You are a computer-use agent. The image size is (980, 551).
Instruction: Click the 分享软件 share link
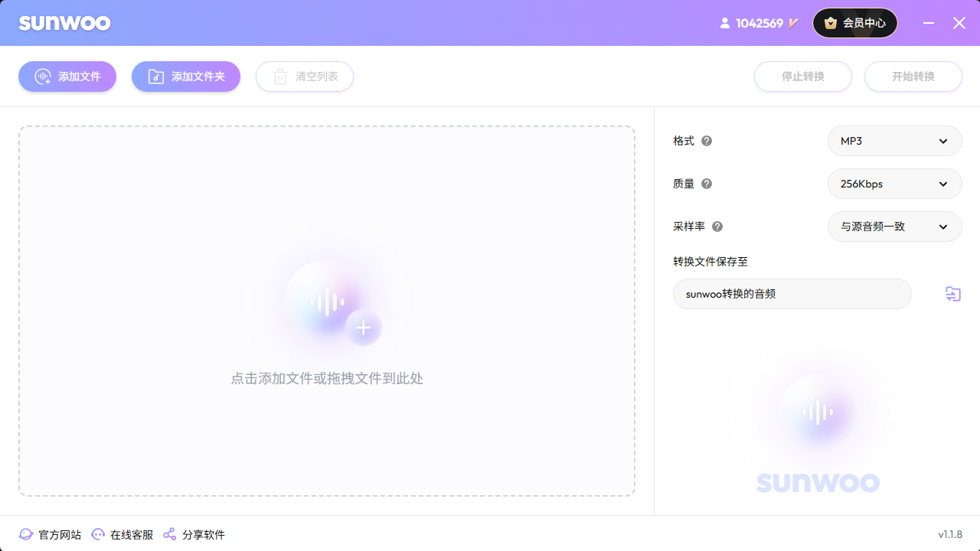coord(194,534)
